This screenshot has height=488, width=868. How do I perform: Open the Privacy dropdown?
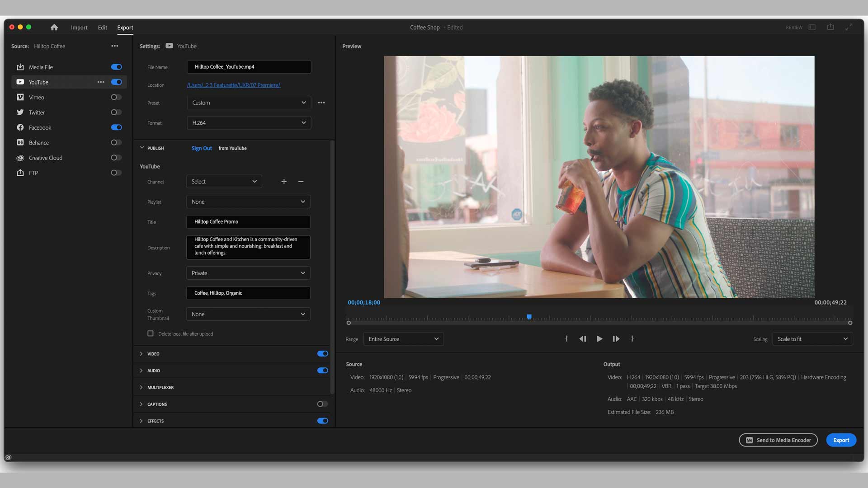[248, 273]
